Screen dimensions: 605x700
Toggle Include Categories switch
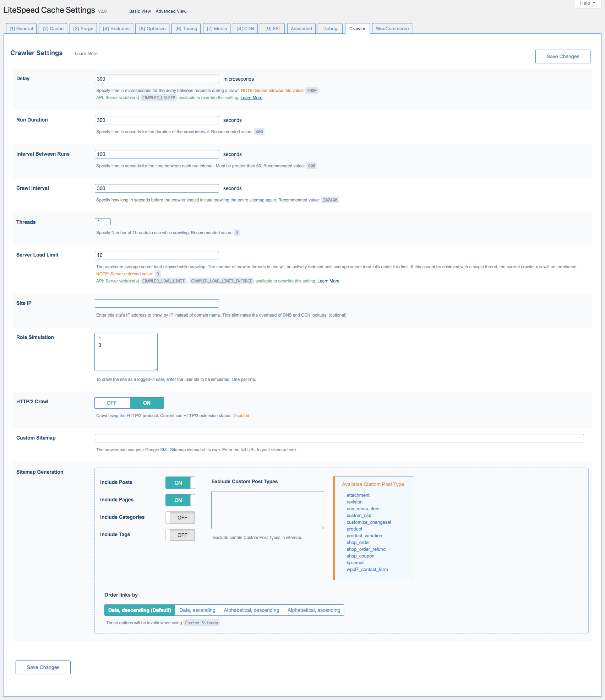tap(180, 517)
